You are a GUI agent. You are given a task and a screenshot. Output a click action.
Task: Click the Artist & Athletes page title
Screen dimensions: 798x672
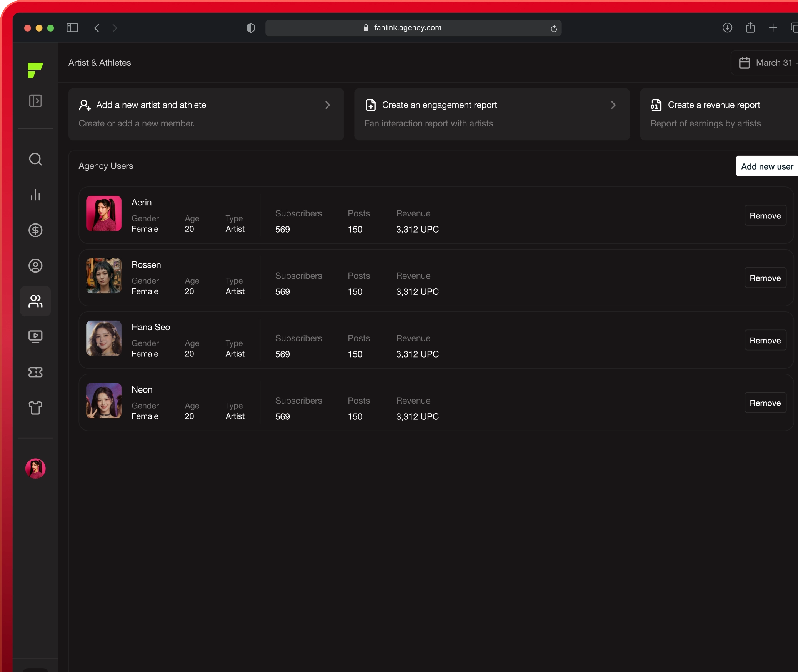coord(100,63)
